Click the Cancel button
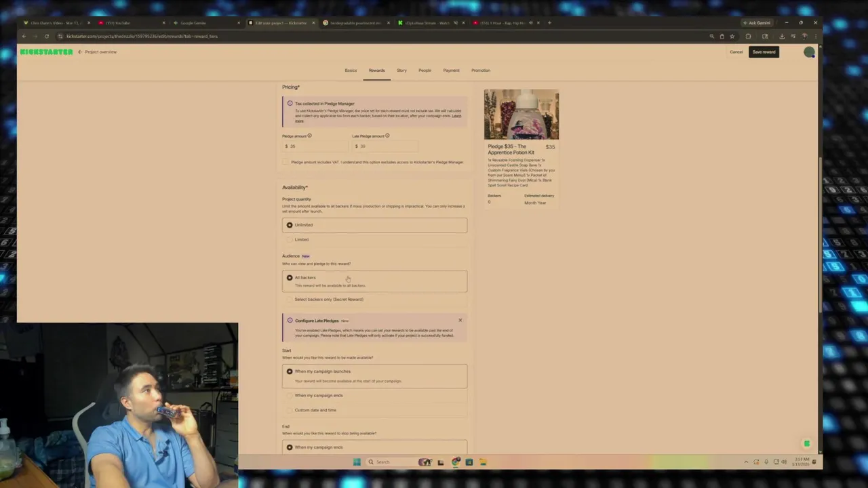The image size is (868, 488). (x=736, y=52)
